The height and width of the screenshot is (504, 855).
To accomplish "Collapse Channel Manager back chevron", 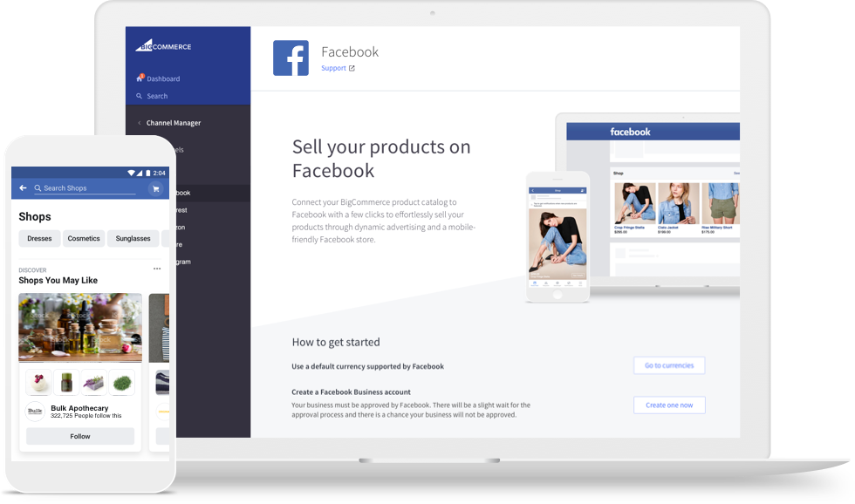I will click(x=139, y=123).
